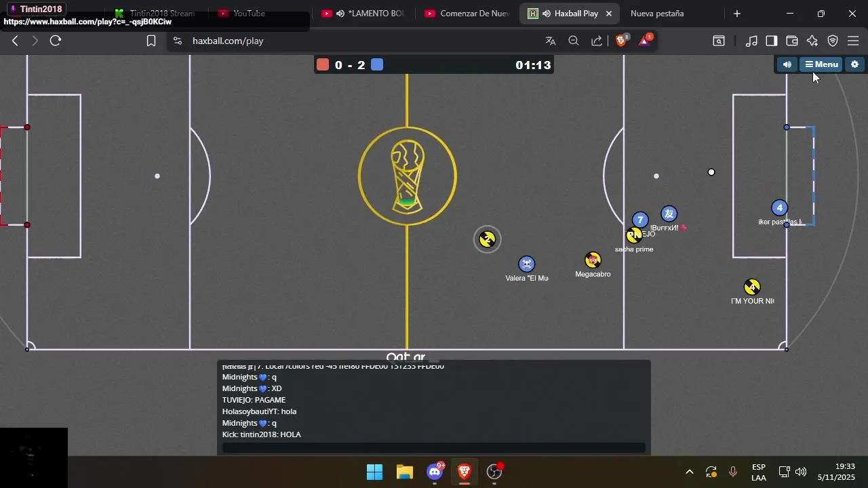Screen dimensions: 868x488
Task: Share this page icon
Action: pos(597,41)
